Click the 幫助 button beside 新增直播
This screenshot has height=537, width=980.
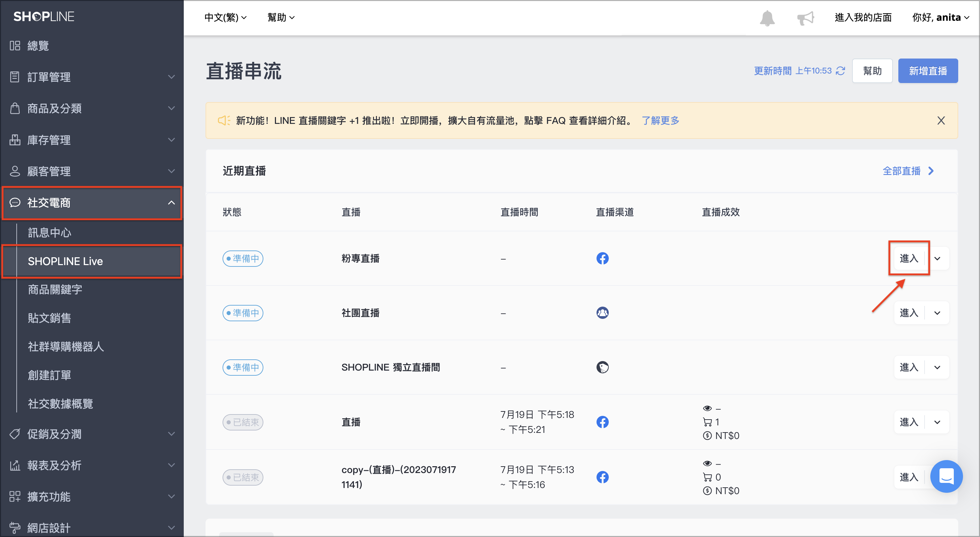872,71
